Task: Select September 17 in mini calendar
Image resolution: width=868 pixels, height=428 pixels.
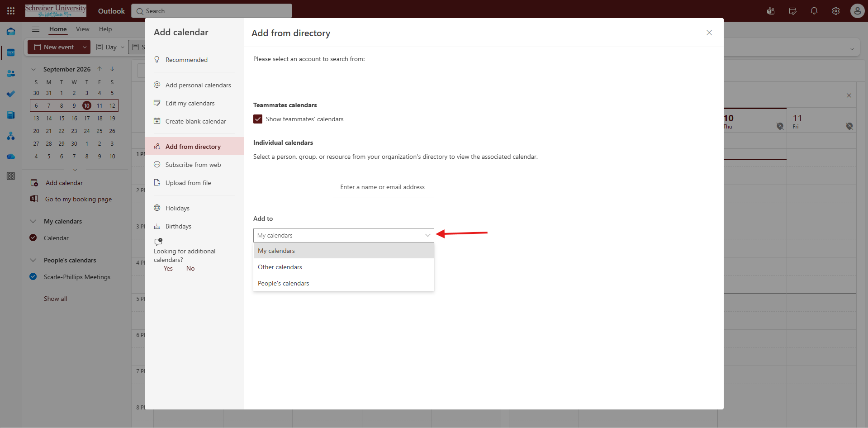Action: click(x=87, y=118)
